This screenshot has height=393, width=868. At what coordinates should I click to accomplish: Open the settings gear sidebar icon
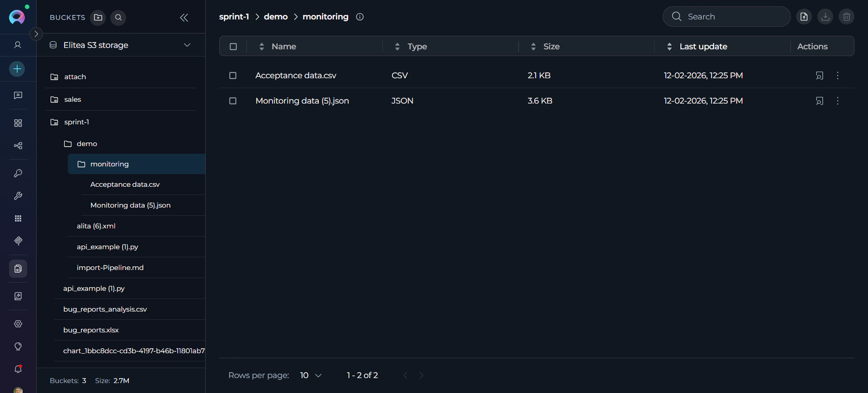tap(18, 324)
